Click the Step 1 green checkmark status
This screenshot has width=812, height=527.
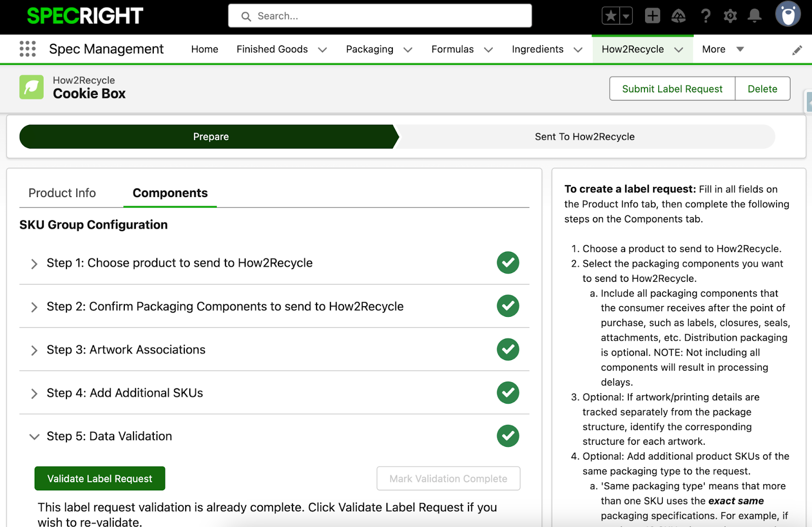pyautogui.click(x=507, y=262)
